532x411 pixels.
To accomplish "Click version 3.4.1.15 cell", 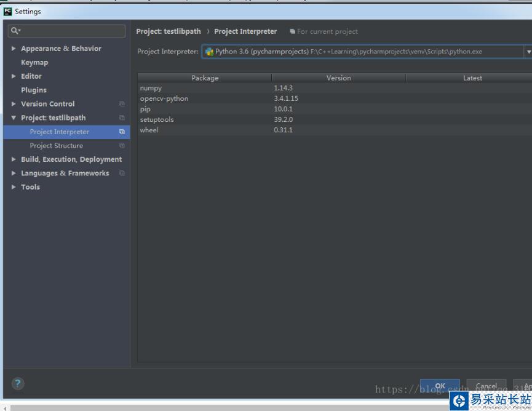I will 286,98.
